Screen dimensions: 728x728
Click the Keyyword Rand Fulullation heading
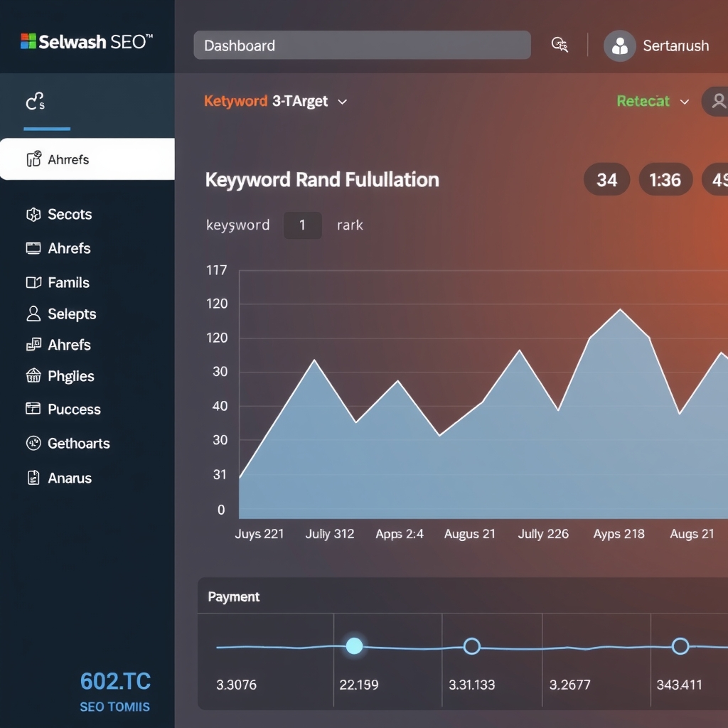pos(322,180)
